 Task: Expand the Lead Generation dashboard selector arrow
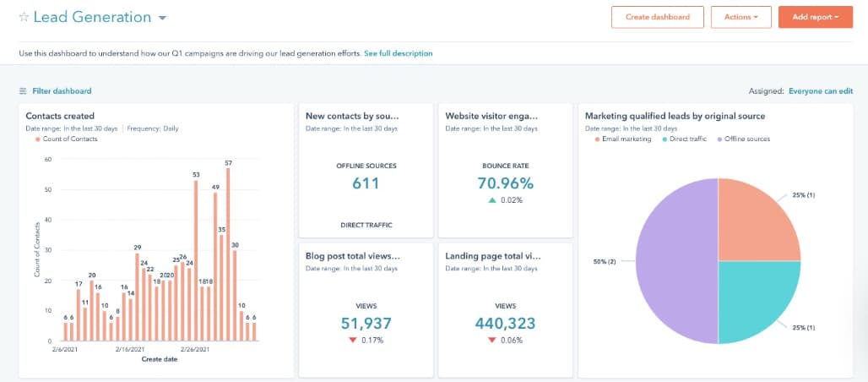[x=162, y=18]
